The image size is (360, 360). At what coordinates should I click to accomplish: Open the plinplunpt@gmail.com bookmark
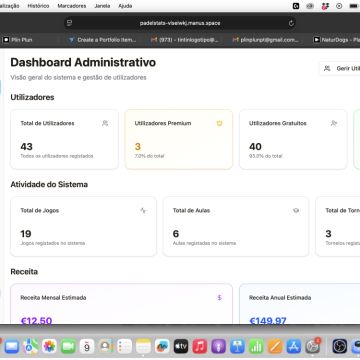point(266,40)
